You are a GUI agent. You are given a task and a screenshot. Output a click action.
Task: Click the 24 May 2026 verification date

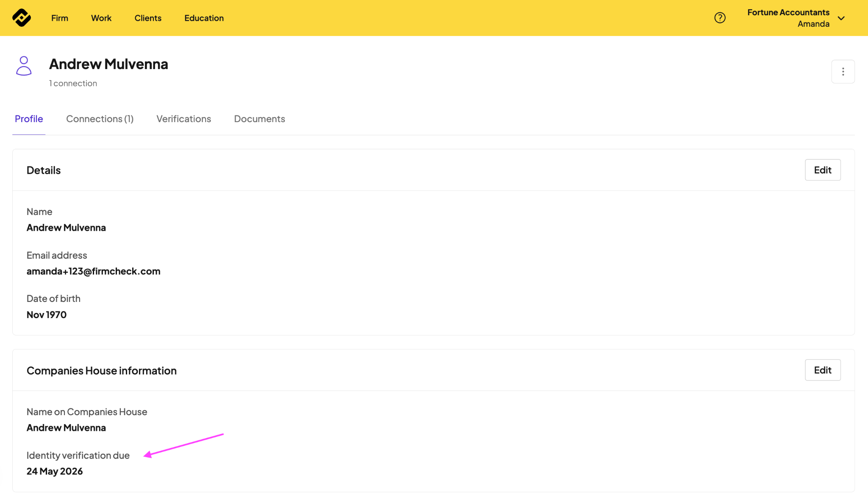(x=55, y=472)
